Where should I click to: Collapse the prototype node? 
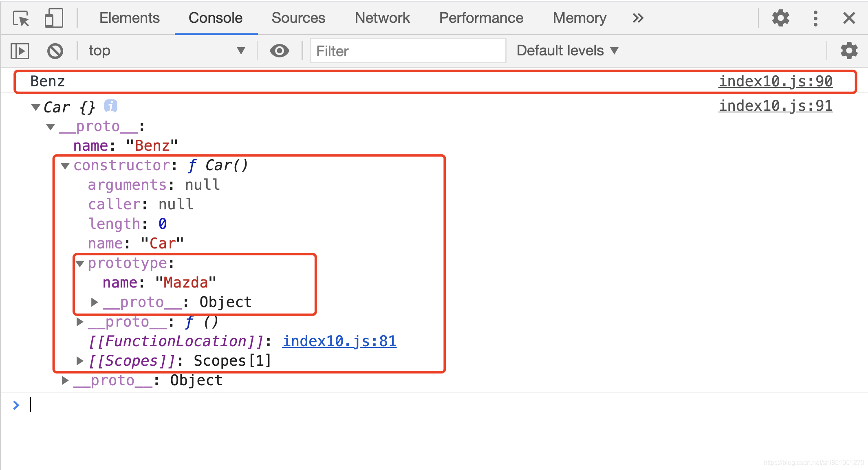tap(80, 264)
